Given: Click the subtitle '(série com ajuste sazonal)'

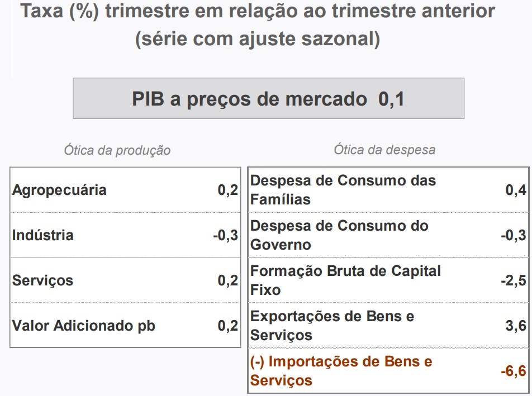Looking at the screenshot, I should coord(258,40).
